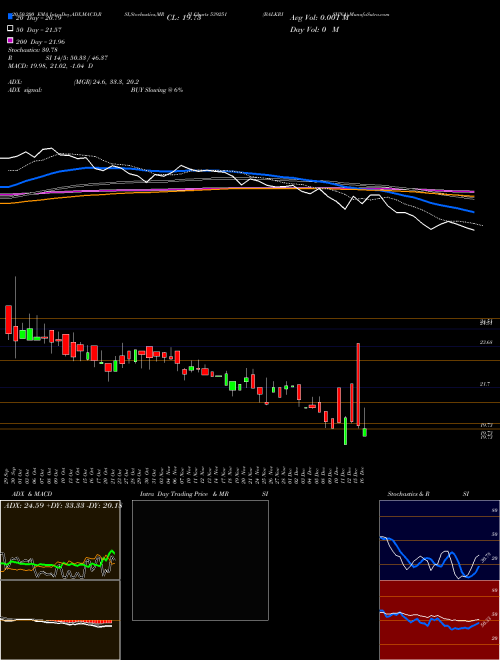Click the '29 Sep' date axis label
The width and height of the screenshot is (500, 660).
pyautogui.click(x=8, y=476)
